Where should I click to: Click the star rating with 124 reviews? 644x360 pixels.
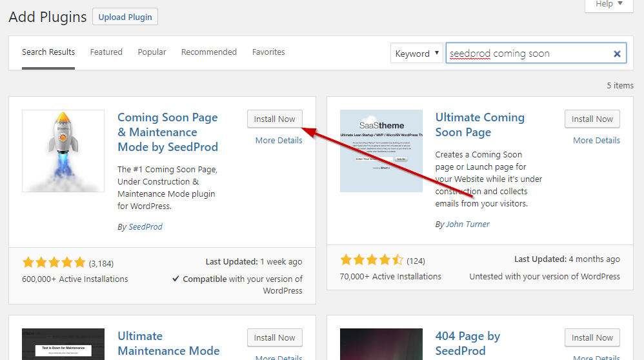pos(372,260)
